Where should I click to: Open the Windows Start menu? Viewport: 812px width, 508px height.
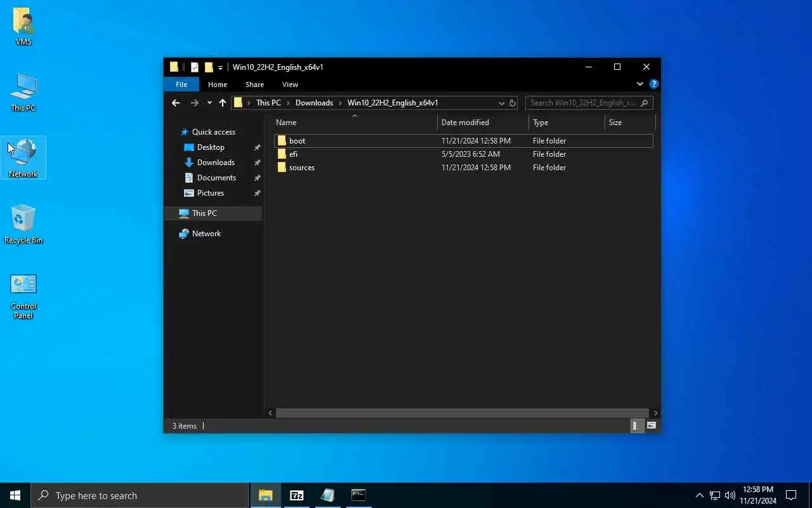[x=15, y=495]
